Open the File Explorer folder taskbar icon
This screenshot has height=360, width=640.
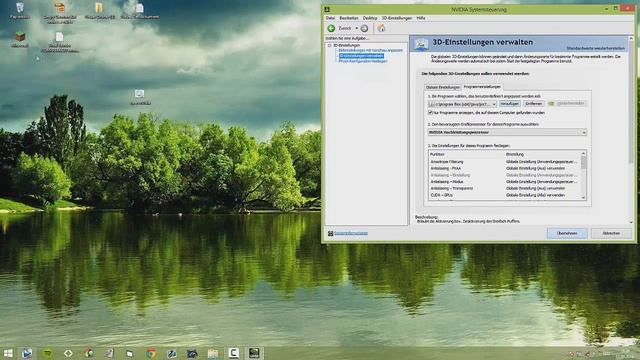tap(213, 353)
